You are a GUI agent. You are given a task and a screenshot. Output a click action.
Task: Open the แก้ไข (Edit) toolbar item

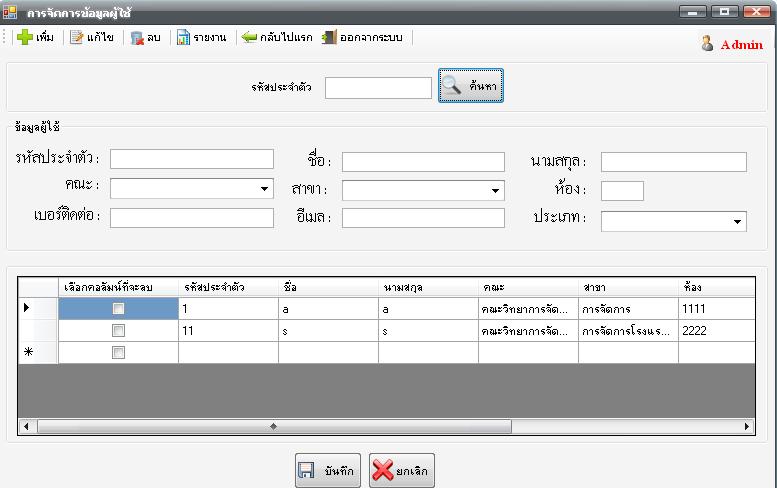(x=92, y=37)
